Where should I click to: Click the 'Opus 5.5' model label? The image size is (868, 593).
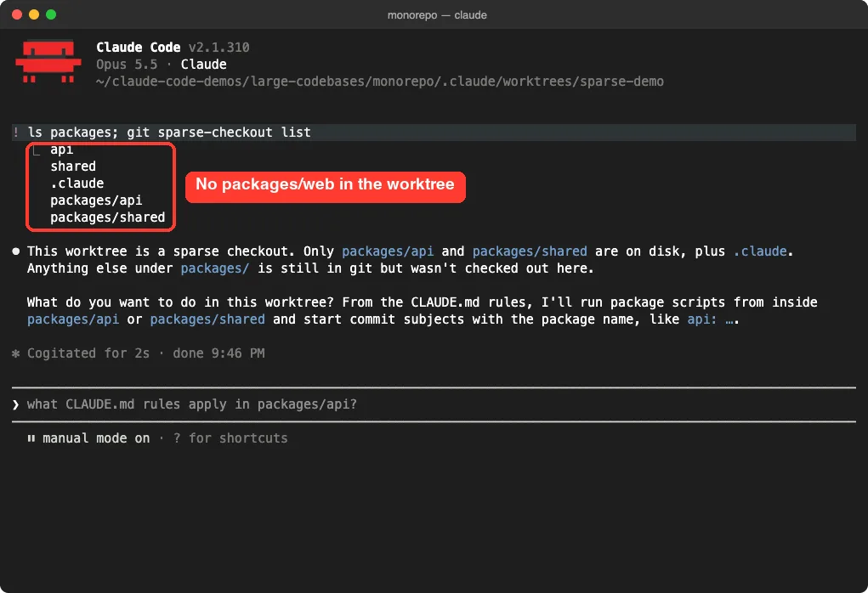tap(127, 65)
